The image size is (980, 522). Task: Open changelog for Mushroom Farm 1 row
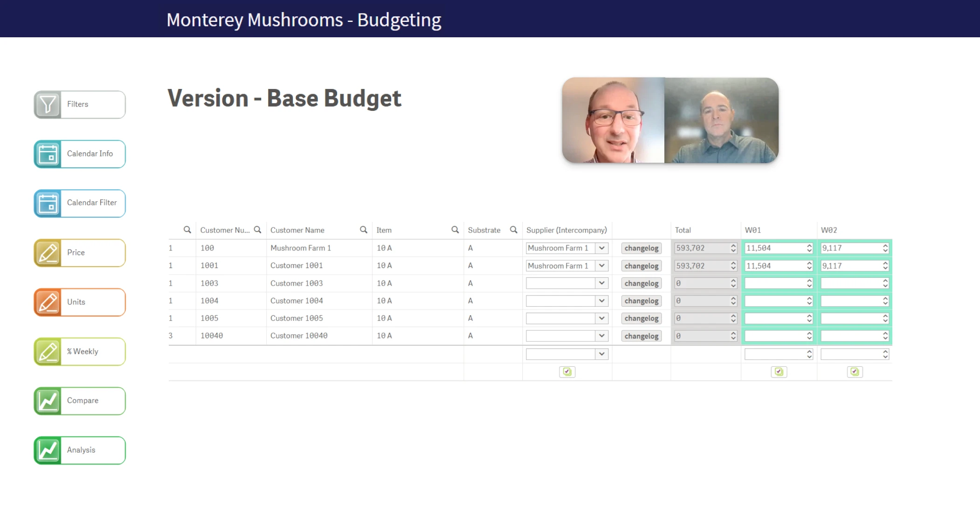point(642,248)
